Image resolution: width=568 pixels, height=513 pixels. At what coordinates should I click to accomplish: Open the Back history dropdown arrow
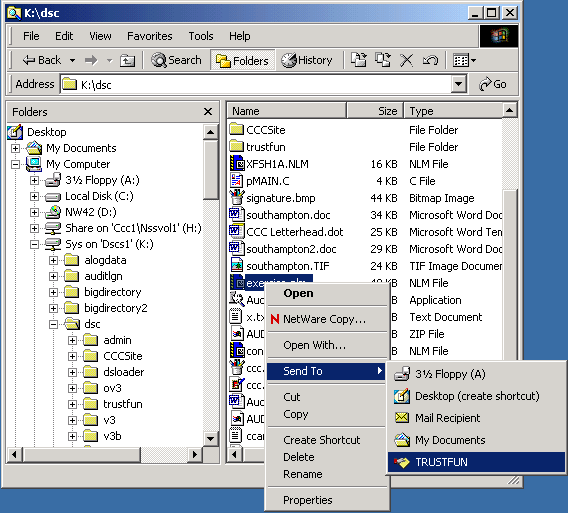pyautogui.click(x=72, y=60)
